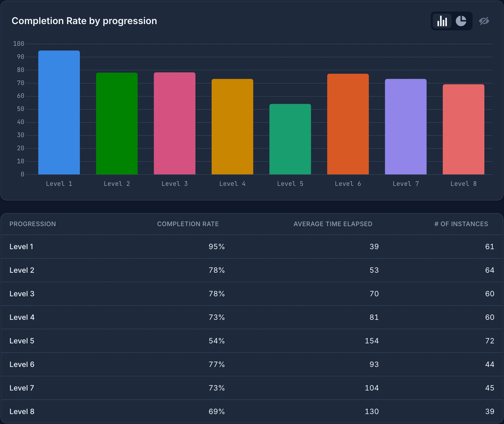The width and height of the screenshot is (504, 424).
Task: Select the Level 2 table row label
Action: pyautogui.click(x=22, y=270)
